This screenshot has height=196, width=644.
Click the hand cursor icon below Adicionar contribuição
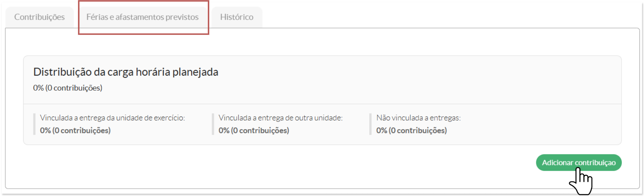pos(581,181)
